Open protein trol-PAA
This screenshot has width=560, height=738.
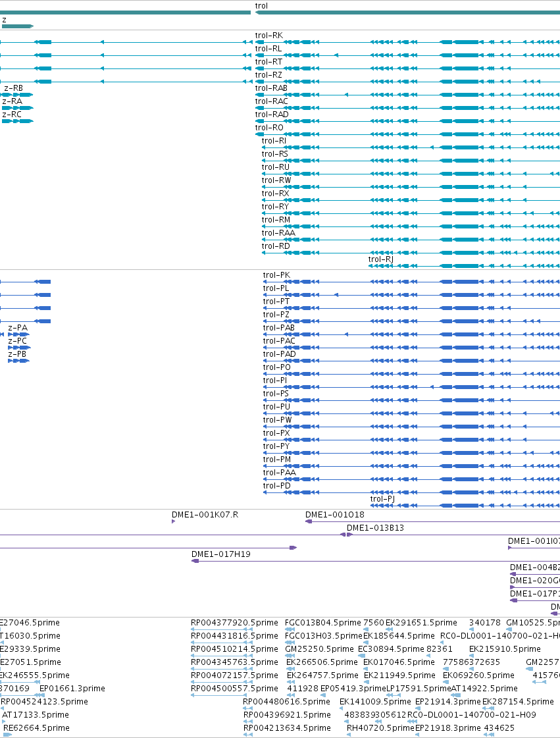click(x=280, y=473)
